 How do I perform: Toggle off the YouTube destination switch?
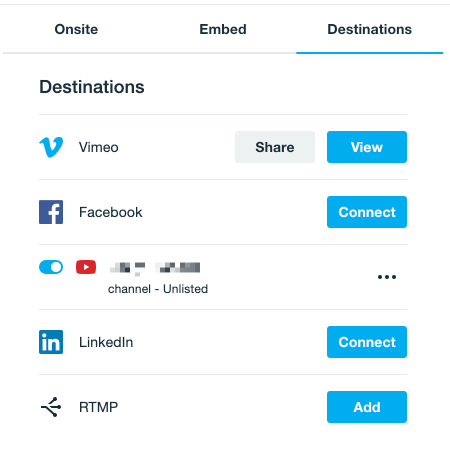click(51, 267)
